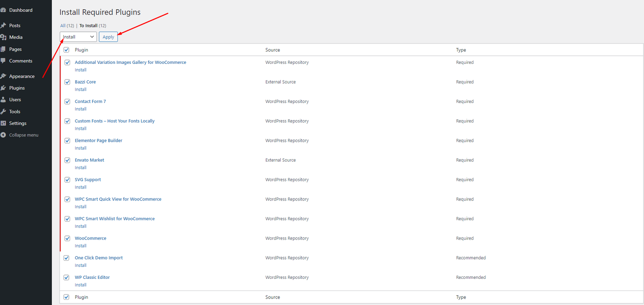
Task: Click the Pages icon in sidebar
Action: (3, 49)
